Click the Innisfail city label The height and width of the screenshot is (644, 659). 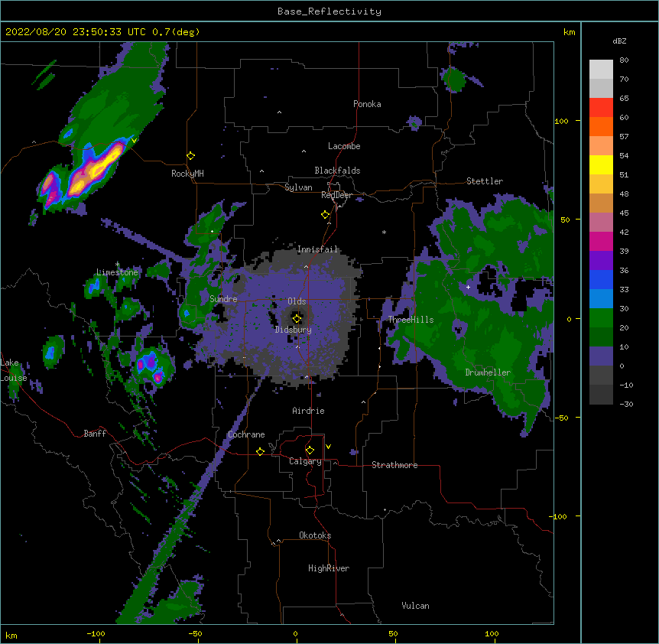[317, 249]
